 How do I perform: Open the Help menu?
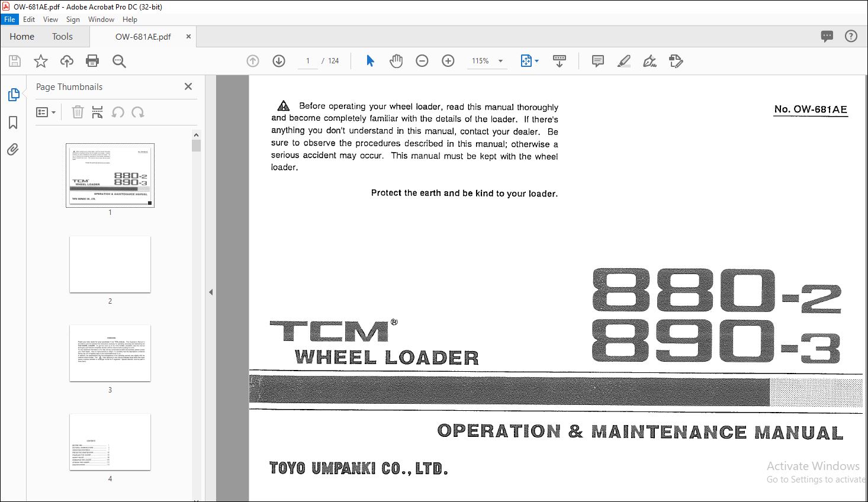(x=130, y=19)
